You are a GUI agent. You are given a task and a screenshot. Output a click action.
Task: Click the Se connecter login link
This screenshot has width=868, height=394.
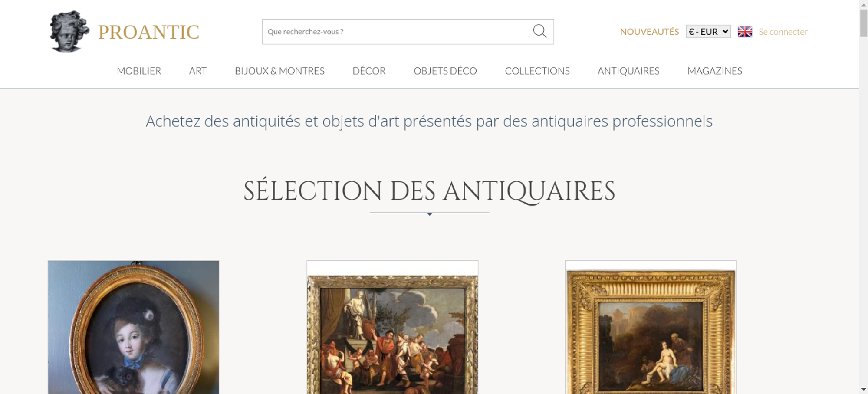pyautogui.click(x=783, y=32)
